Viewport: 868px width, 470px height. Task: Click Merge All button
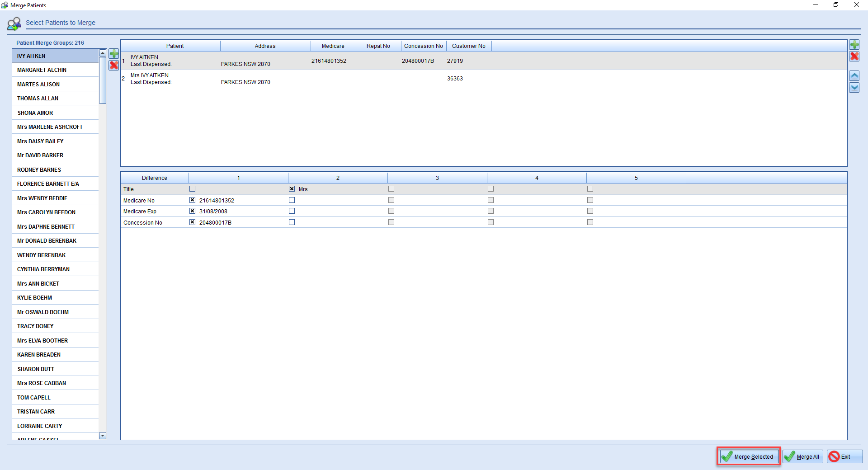click(803, 456)
